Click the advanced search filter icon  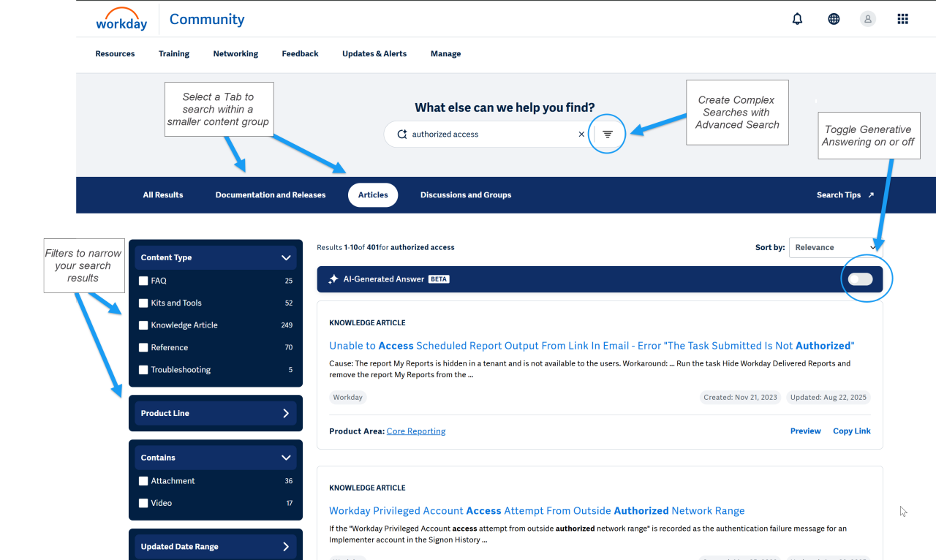point(608,135)
